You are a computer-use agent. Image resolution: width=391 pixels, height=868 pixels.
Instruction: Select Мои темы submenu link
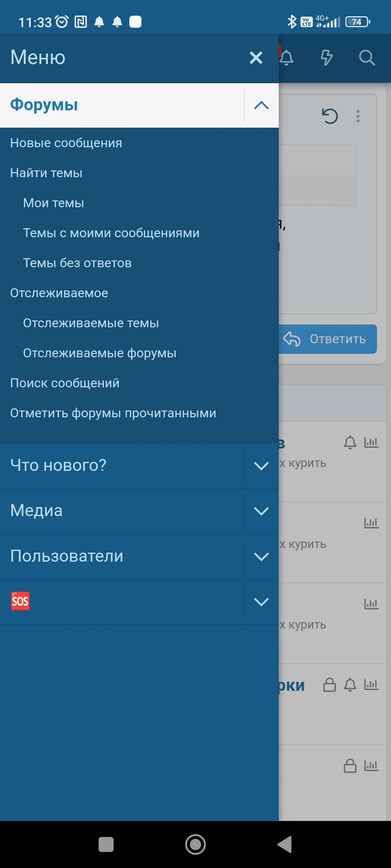(x=54, y=203)
